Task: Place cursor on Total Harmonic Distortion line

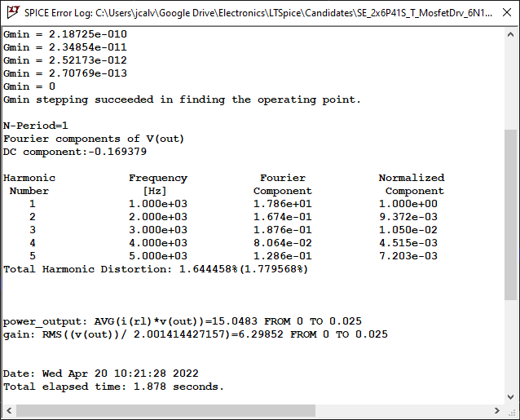Action: tap(156, 269)
